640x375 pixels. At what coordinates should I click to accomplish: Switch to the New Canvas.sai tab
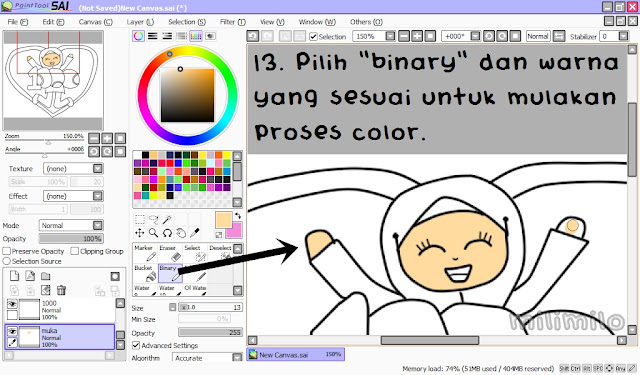click(x=296, y=355)
